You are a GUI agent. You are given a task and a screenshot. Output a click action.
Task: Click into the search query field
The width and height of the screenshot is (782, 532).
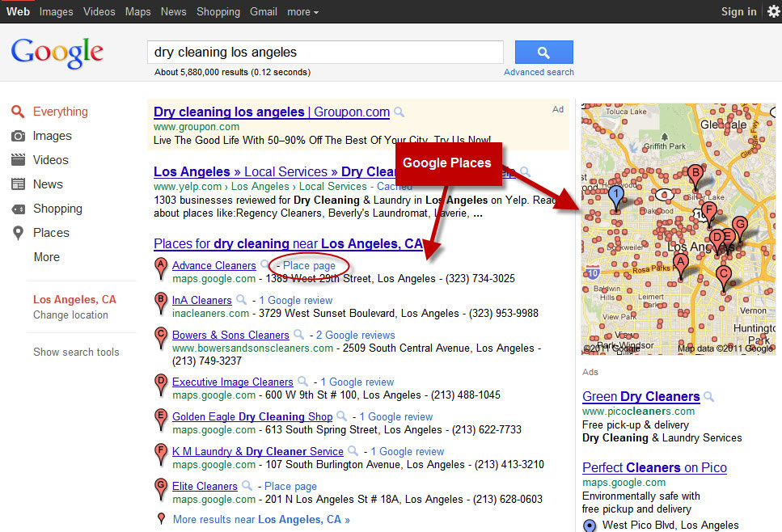tap(325, 52)
